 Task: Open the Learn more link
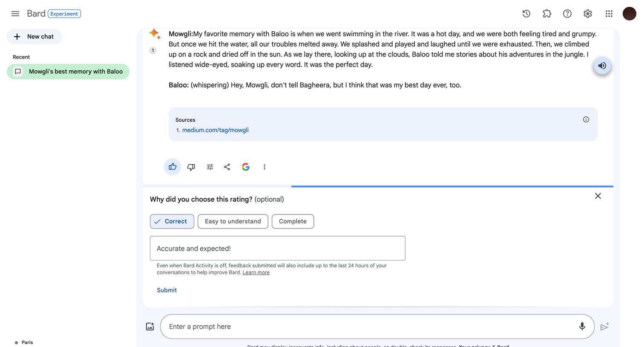point(256,272)
